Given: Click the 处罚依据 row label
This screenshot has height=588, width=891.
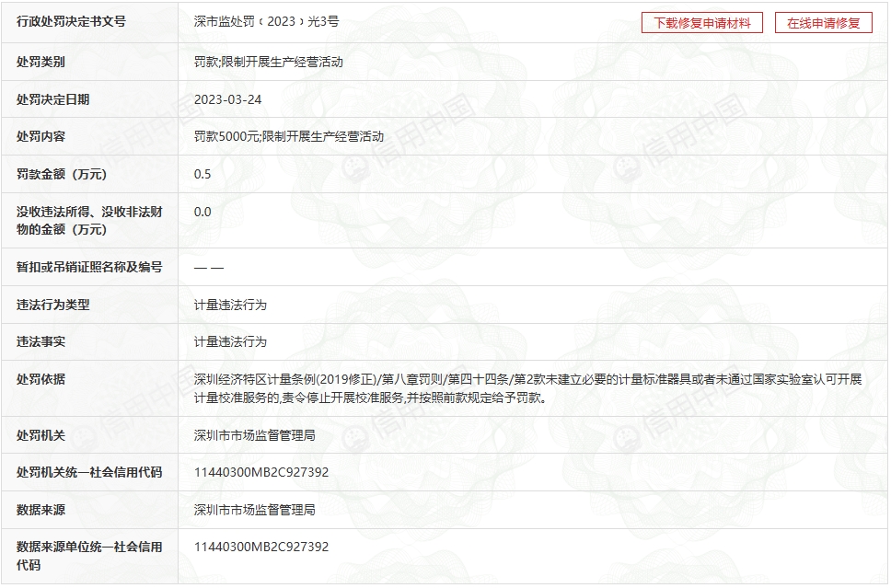Looking at the screenshot, I should pos(40,379).
